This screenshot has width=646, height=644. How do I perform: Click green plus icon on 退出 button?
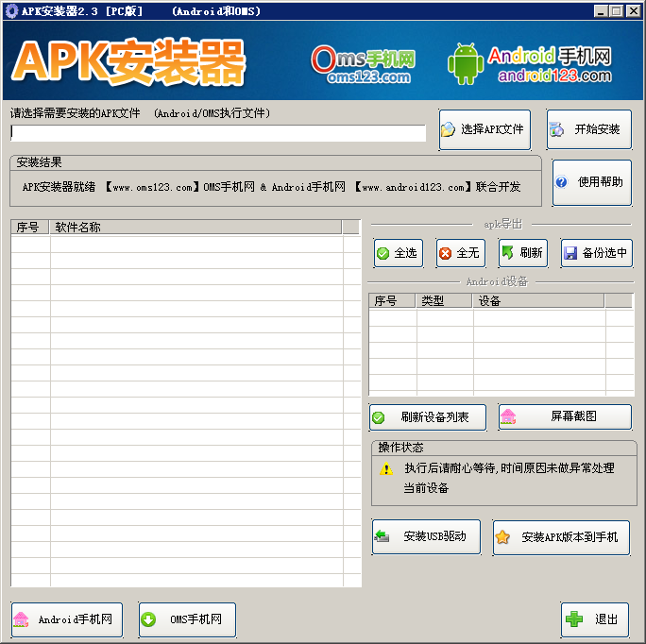(x=574, y=619)
